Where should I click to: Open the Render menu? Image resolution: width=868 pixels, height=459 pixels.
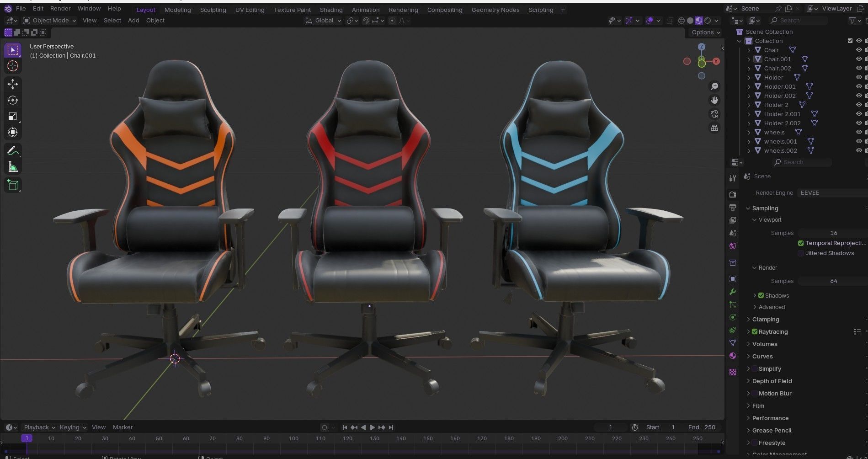(60, 9)
